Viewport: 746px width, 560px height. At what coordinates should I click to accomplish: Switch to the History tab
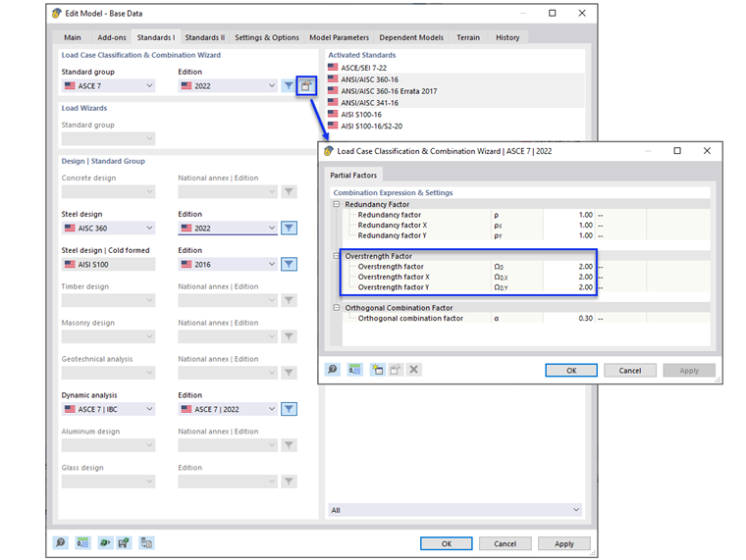(507, 37)
